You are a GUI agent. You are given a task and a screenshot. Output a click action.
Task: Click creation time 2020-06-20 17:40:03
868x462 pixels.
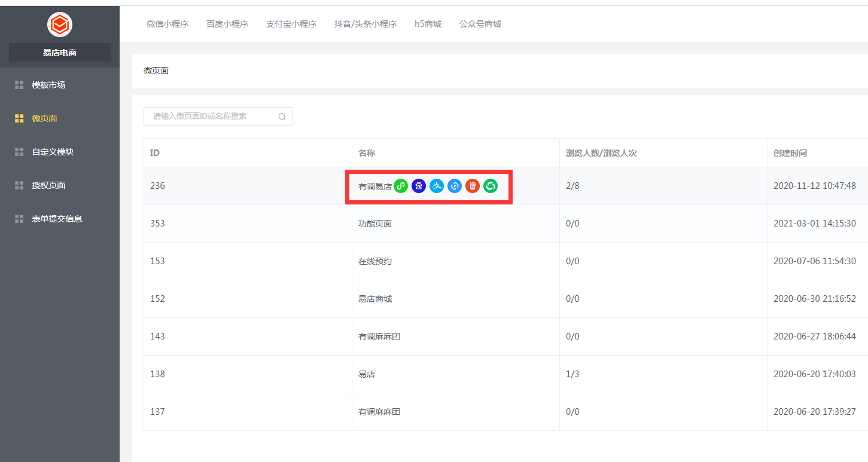[815, 374]
